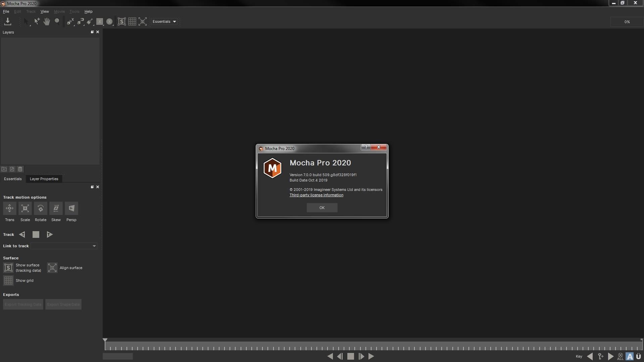Toggle Rotate track motion option

41,208
